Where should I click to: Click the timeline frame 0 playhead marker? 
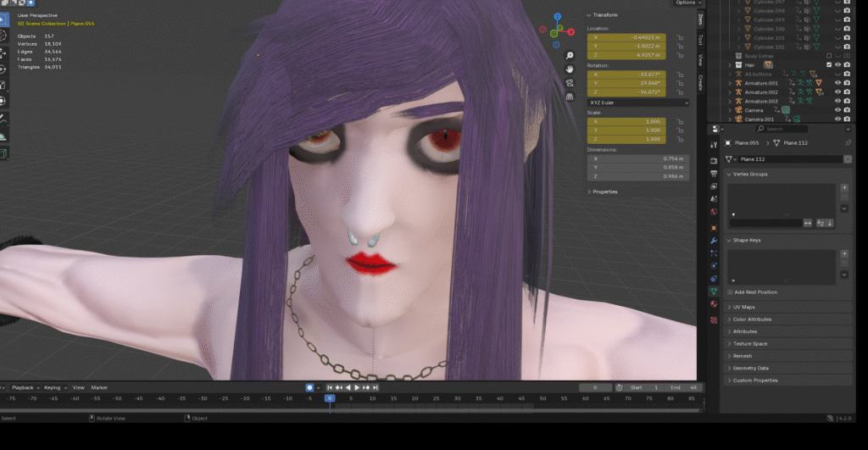[x=330, y=398]
